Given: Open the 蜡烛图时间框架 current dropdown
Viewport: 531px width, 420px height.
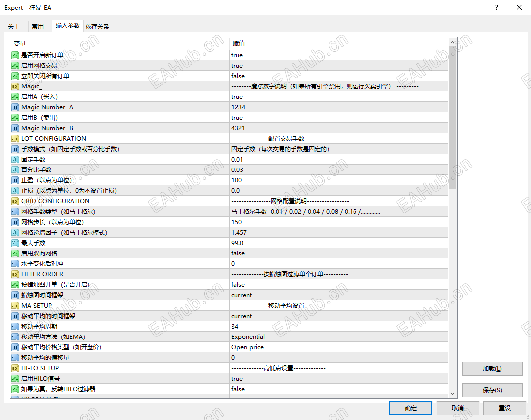Looking at the screenshot, I should [298, 295].
